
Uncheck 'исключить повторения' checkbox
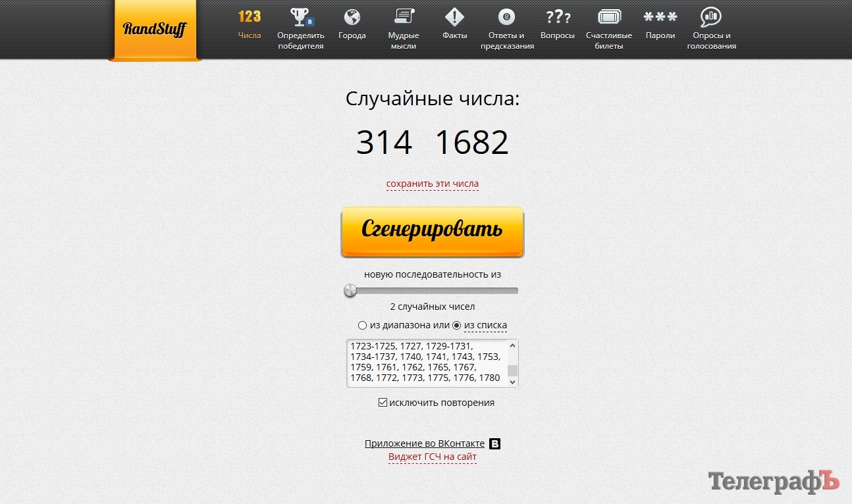(383, 403)
